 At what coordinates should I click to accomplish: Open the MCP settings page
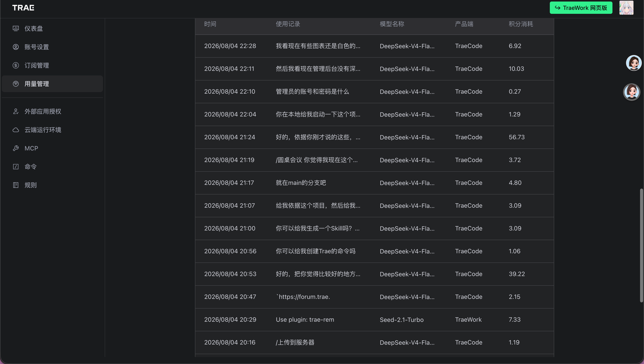(52, 148)
